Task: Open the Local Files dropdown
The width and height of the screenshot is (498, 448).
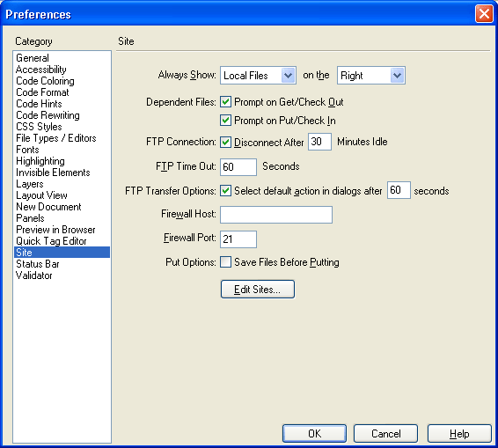Action: pos(258,76)
